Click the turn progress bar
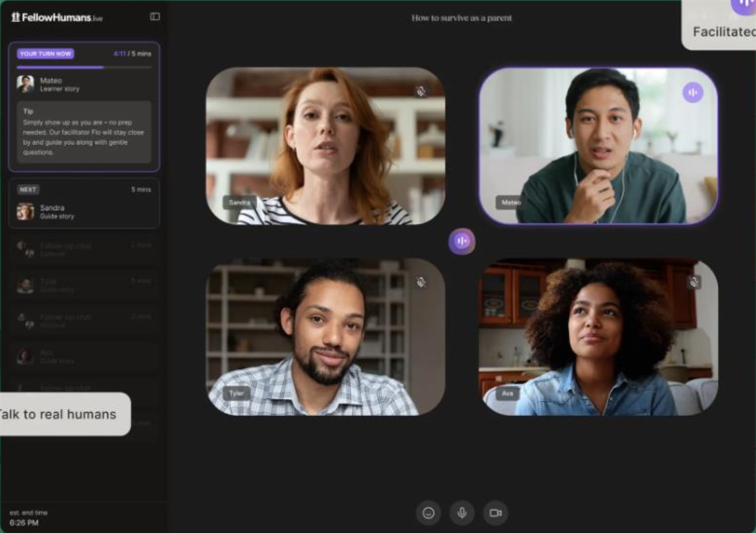Image resolution: width=756 pixels, height=533 pixels. (84, 67)
